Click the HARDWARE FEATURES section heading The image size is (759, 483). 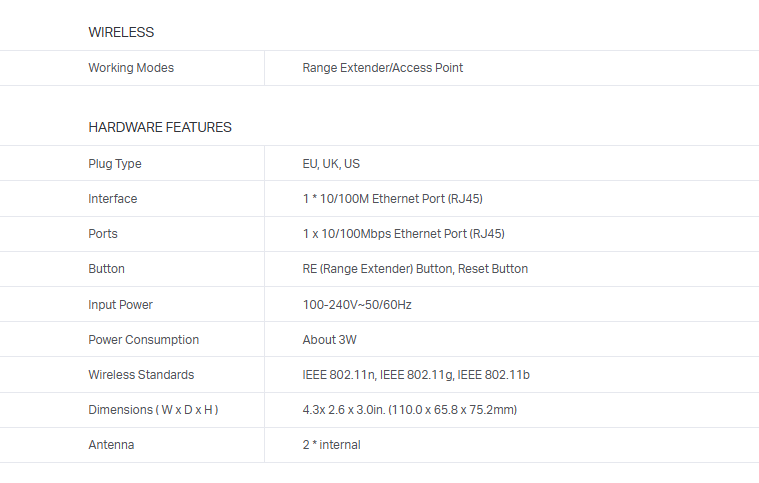(160, 127)
